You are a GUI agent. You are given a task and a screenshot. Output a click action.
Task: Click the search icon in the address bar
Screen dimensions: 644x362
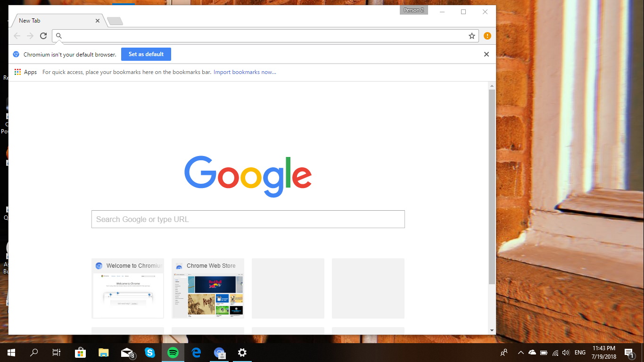point(59,36)
